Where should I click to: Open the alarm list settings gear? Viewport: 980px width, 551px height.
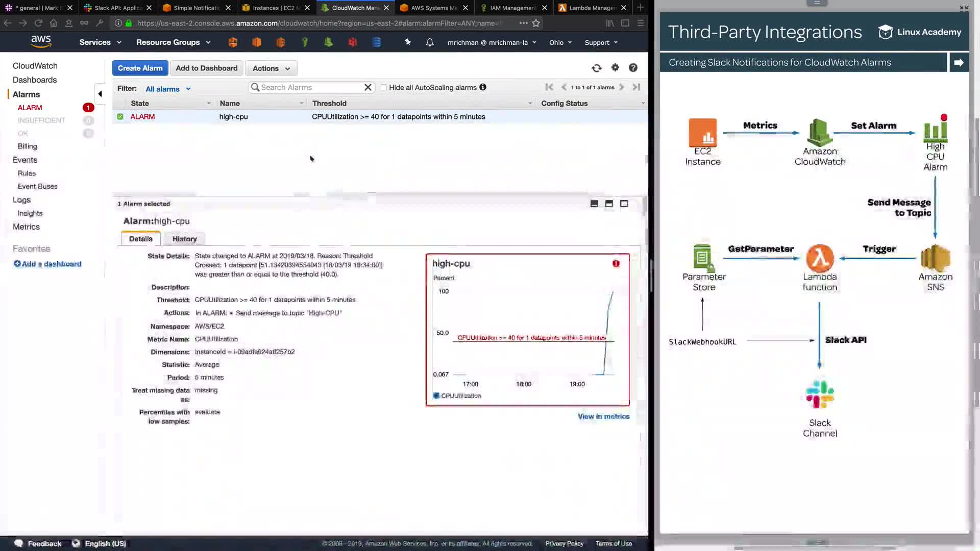(x=615, y=68)
